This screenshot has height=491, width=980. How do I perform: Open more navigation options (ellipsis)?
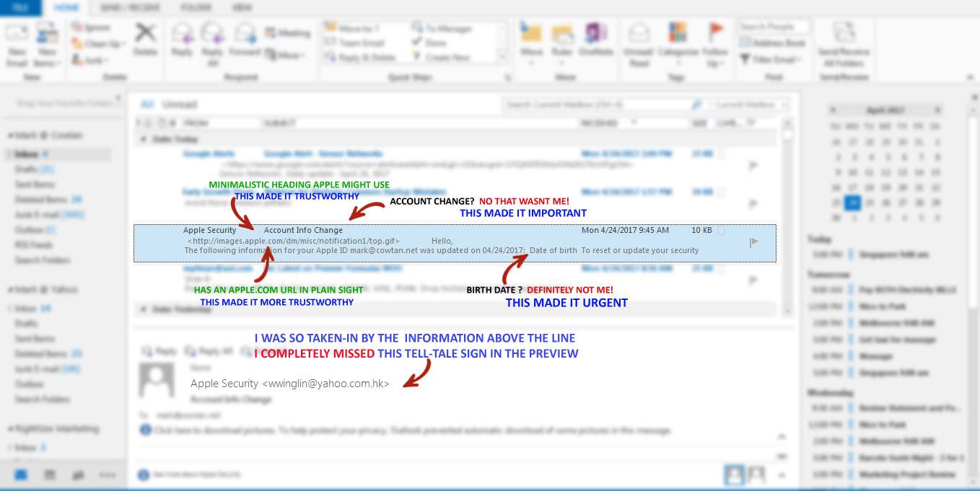[107, 475]
